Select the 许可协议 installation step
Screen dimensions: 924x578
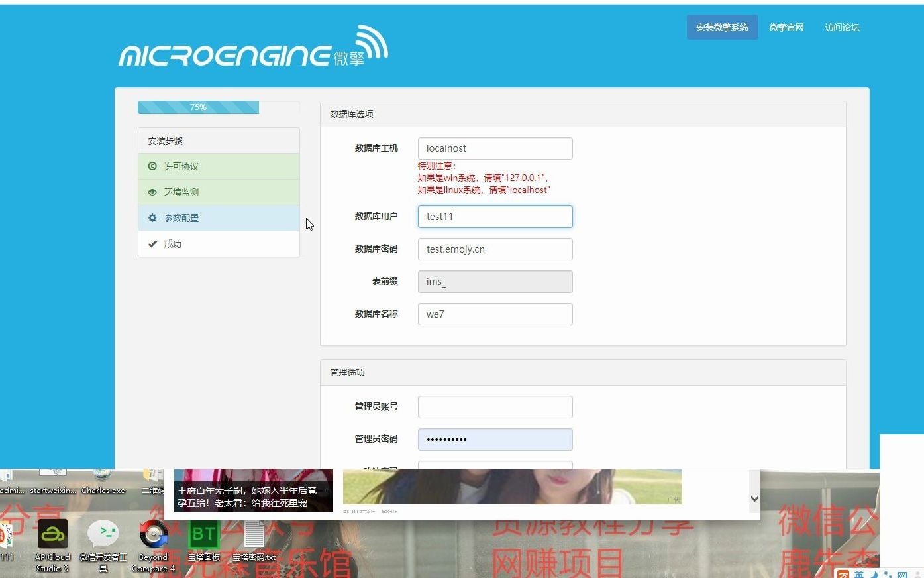coord(219,166)
